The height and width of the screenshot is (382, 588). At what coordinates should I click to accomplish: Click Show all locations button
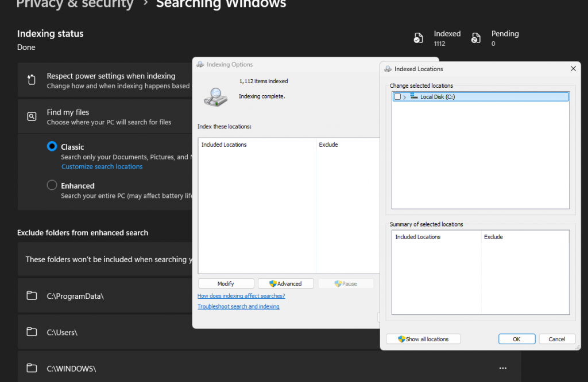click(x=423, y=339)
